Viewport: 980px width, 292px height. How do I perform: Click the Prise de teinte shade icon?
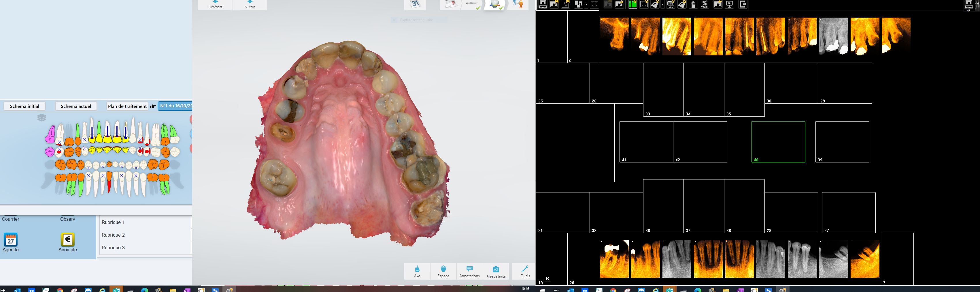(496, 272)
